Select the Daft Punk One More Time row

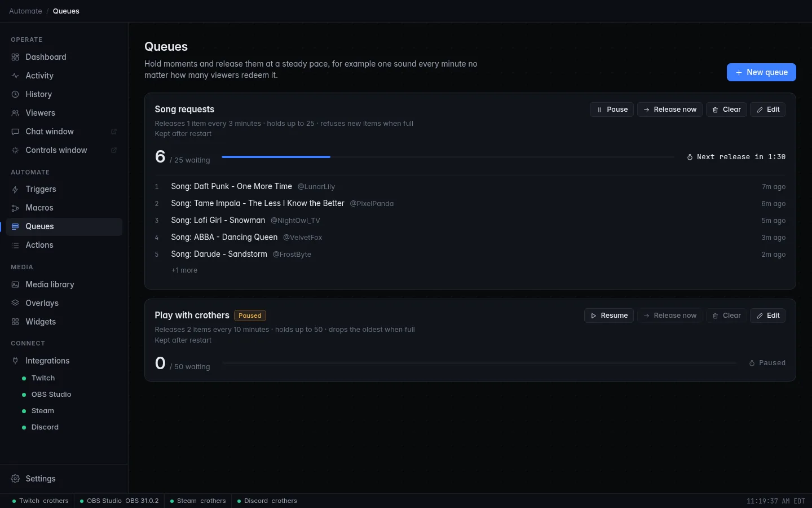(470, 186)
